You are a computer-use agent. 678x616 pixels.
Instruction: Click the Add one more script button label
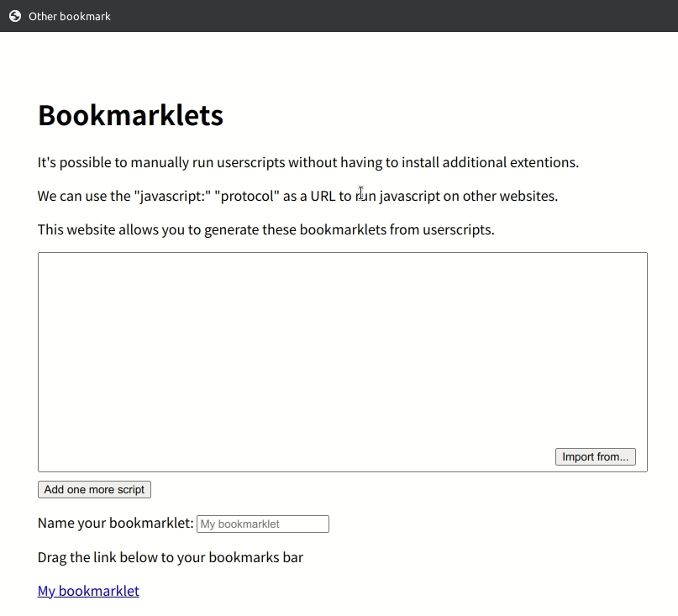pos(93,489)
